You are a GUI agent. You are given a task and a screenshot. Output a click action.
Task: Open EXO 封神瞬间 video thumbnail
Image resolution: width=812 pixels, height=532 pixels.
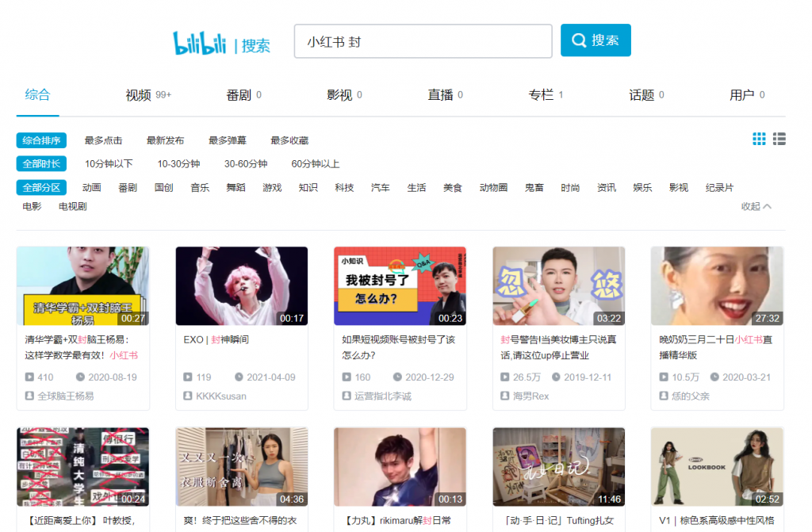[241, 286]
